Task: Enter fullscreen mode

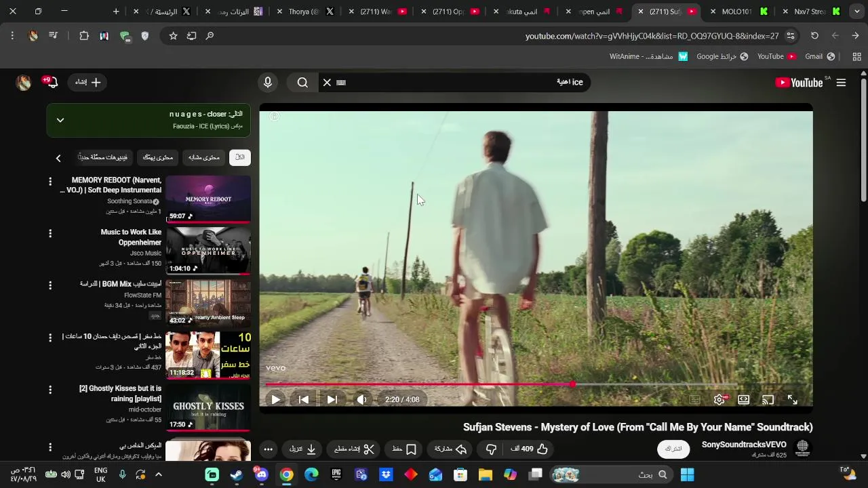Action: click(x=793, y=400)
